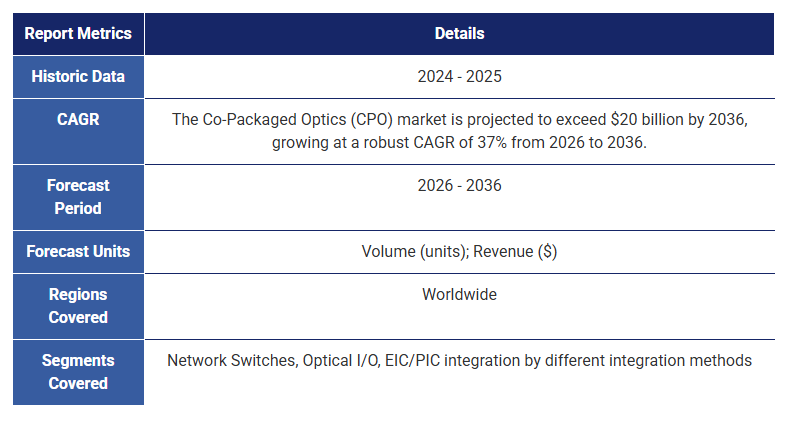
Task: Click the 2024 - 2025 value cell
Action: pyautogui.click(x=459, y=76)
